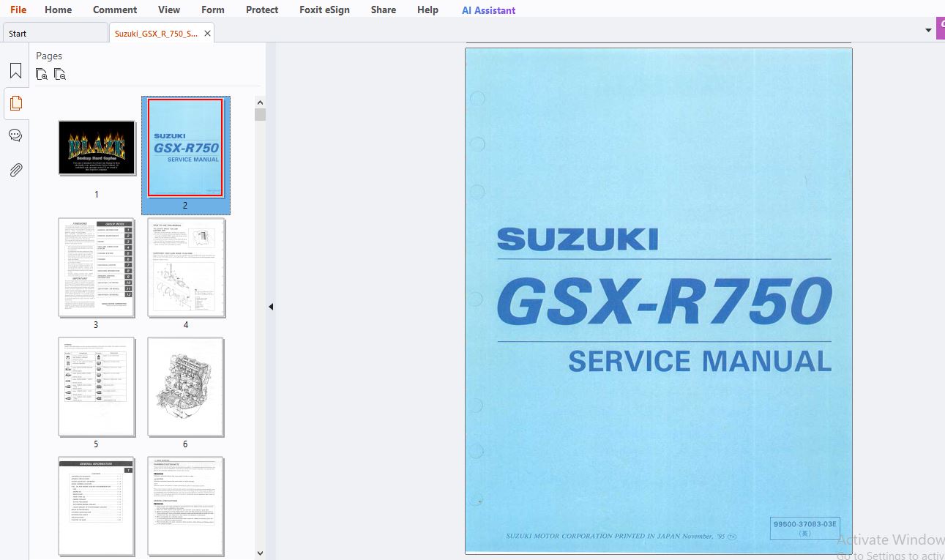Viewport: 945px width, 560px height.
Task: Click the scroll down arrow of thumbnails
Action: [260, 553]
